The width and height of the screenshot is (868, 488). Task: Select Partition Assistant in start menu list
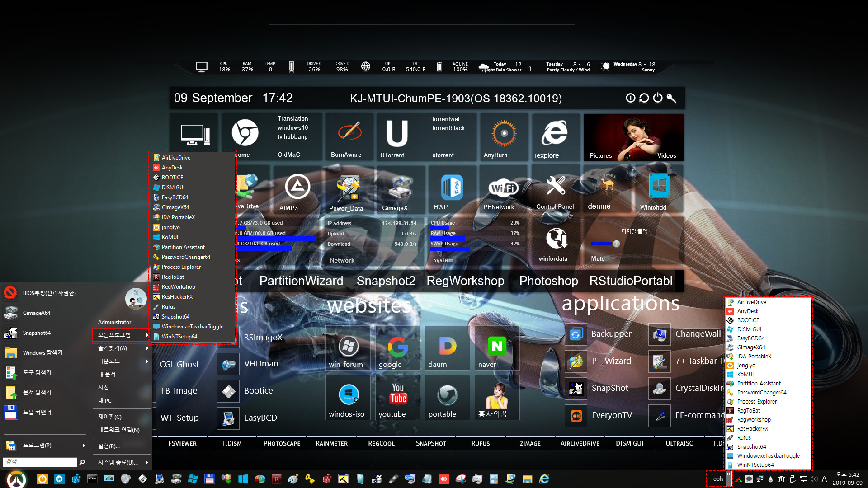pyautogui.click(x=193, y=247)
